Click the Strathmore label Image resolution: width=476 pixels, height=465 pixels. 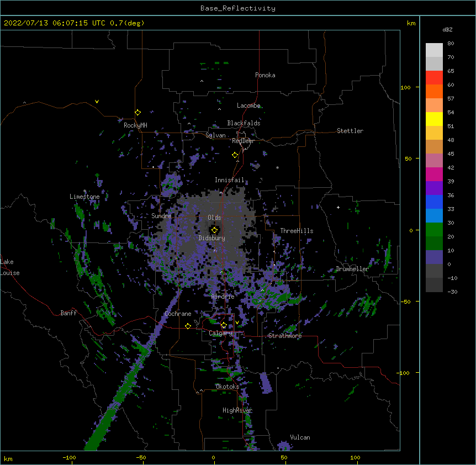[285, 336]
